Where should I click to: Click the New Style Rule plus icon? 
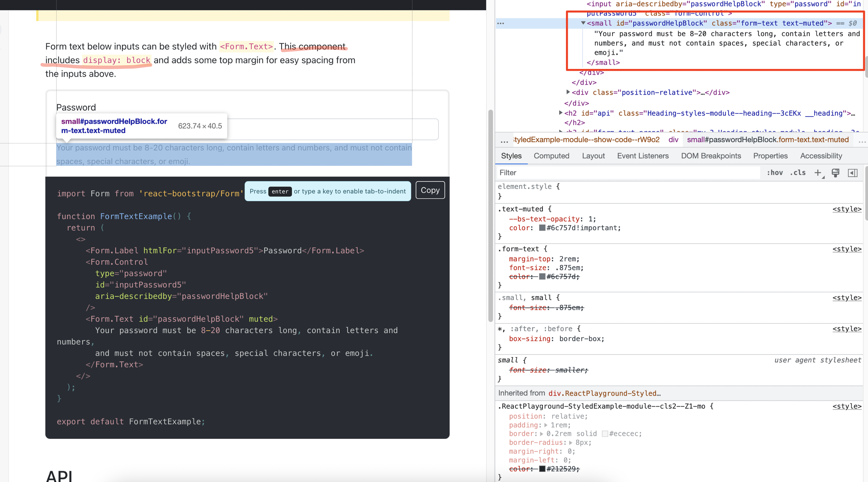pos(818,172)
